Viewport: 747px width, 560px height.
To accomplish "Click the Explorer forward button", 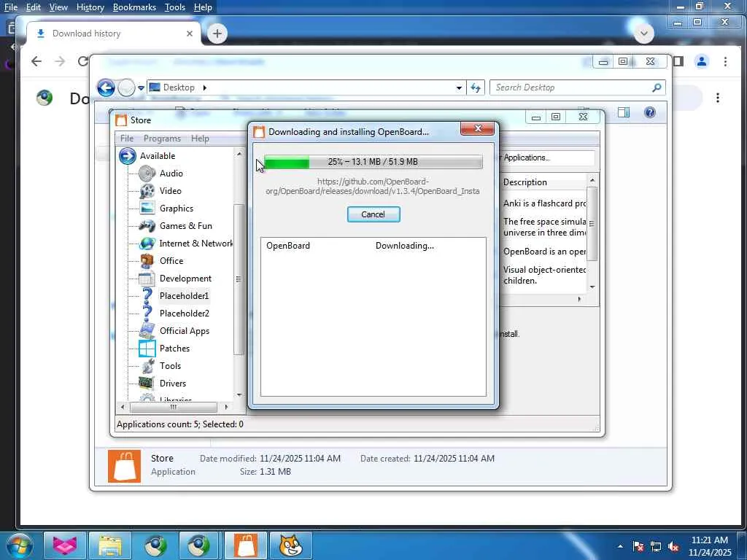I will (x=126, y=87).
